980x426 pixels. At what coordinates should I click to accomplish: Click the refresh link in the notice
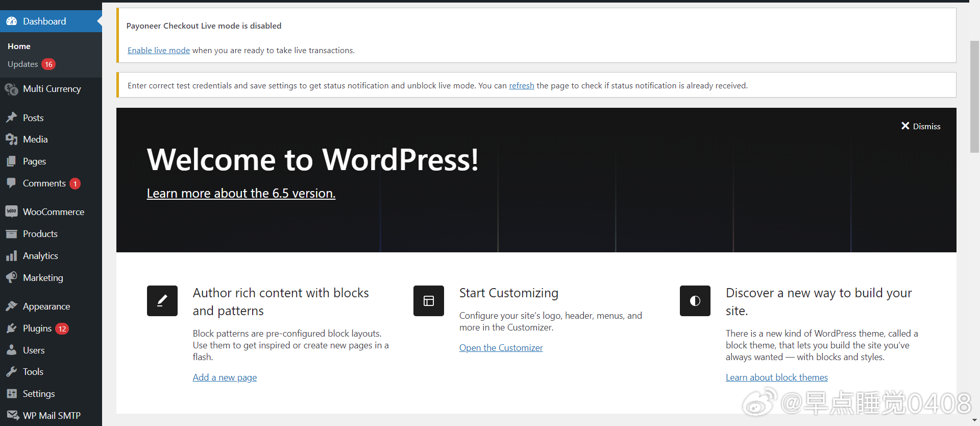[522, 85]
